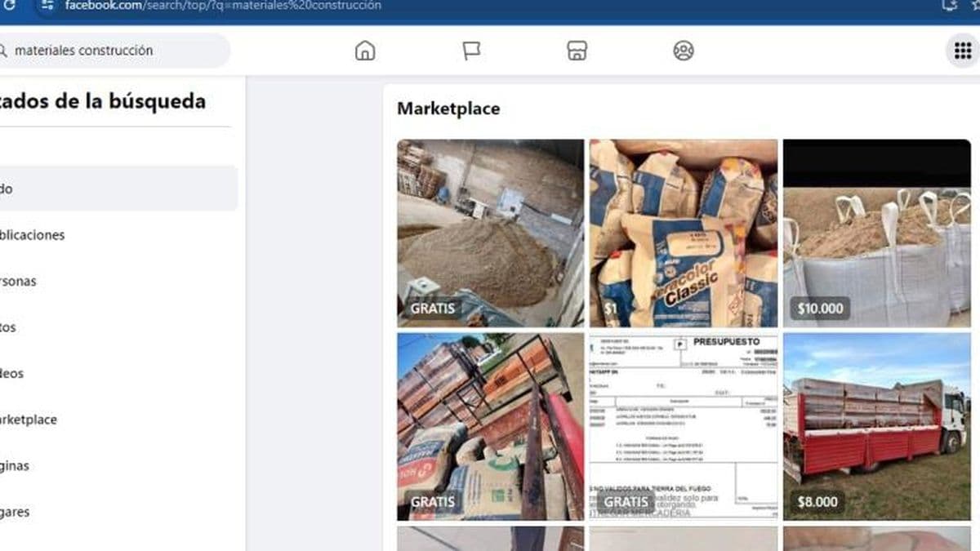The height and width of the screenshot is (551, 980).
Task: Click the '$8.000' price label
Action: coord(817,501)
